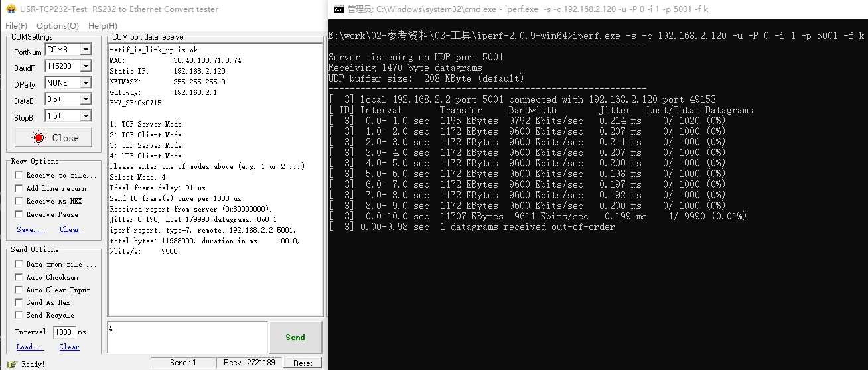The height and width of the screenshot is (370, 868).
Task: Expand the DPaity NONE dropdown
Action: [x=86, y=83]
